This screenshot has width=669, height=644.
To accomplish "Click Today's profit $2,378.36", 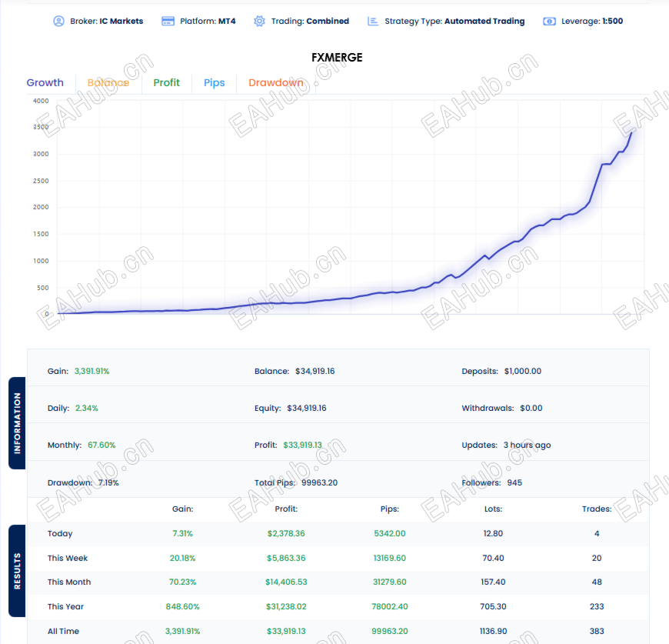I will [x=286, y=533].
